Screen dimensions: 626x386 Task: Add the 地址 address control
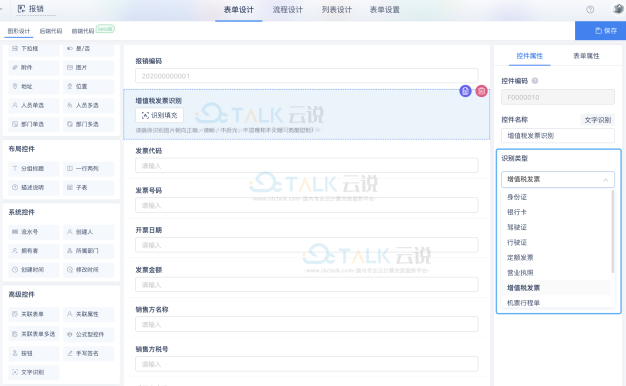(34, 86)
